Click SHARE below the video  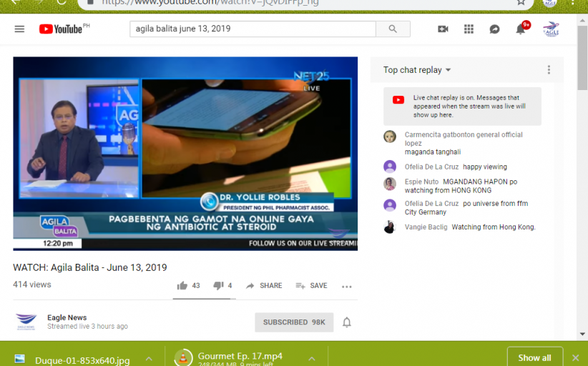point(264,286)
